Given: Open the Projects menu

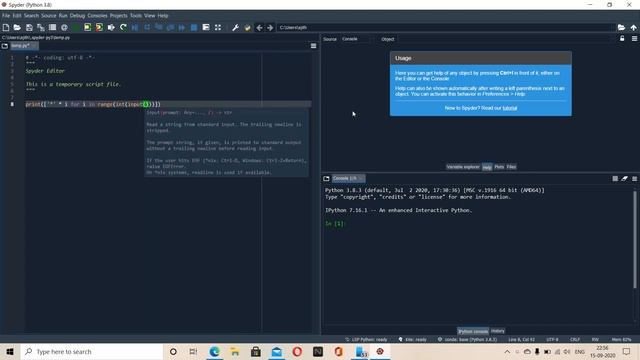Looking at the screenshot, I should click(118, 16).
